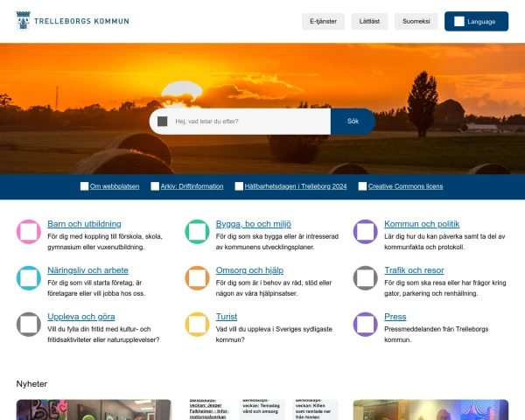525x420 pixels.
Task: Click the icon inside the search field
Action: pos(163,122)
